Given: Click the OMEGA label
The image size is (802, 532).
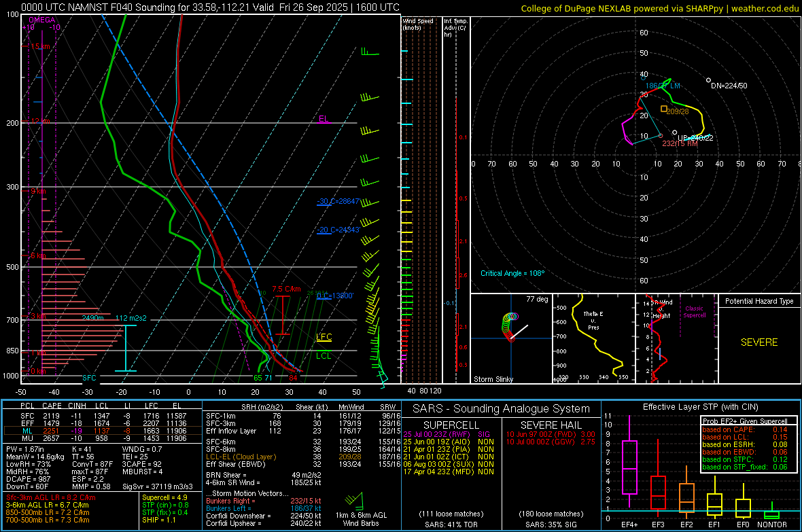Looking at the screenshot, I should tap(42, 20).
